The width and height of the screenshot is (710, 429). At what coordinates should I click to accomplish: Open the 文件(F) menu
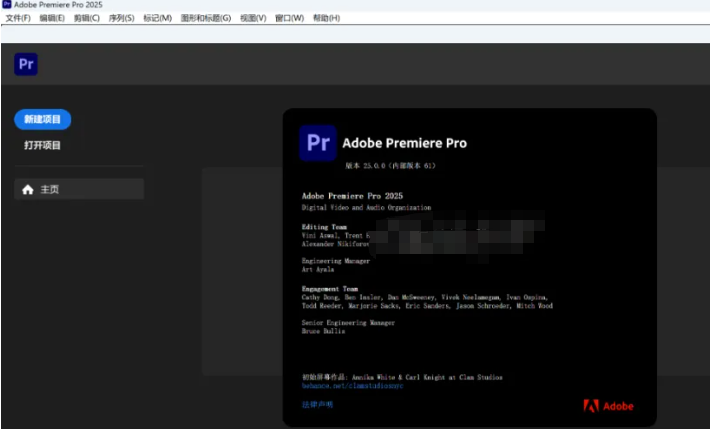point(18,18)
